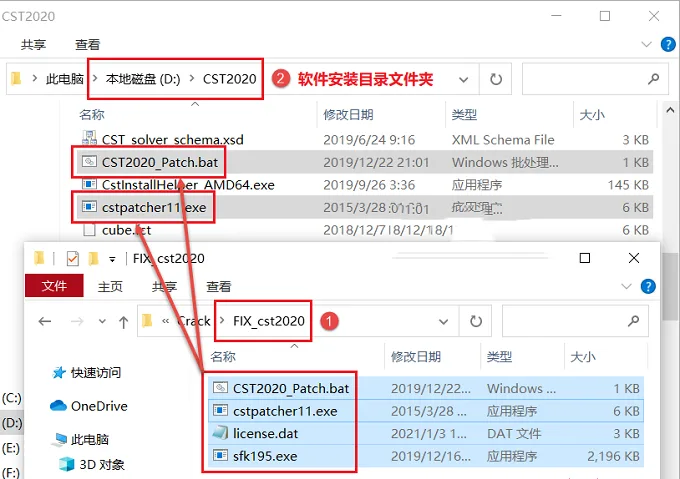The height and width of the screenshot is (479, 680).
Task: Click 本地磁盘 (D:) breadcrumb in address bar
Action: point(143,79)
